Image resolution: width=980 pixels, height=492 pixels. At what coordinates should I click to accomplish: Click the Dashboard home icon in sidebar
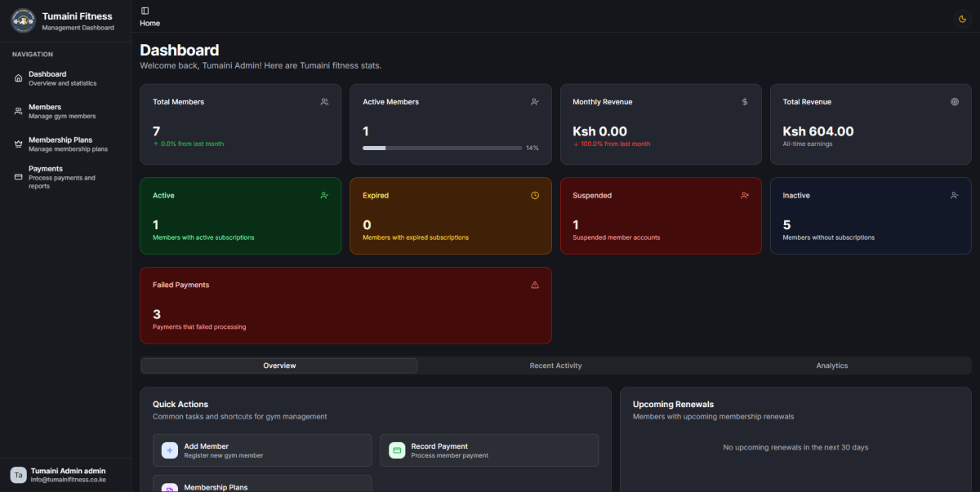tap(19, 78)
